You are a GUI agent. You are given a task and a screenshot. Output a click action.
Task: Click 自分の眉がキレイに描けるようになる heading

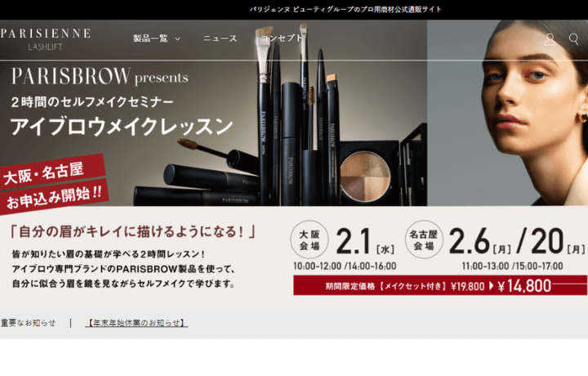(x=133, y=231)
